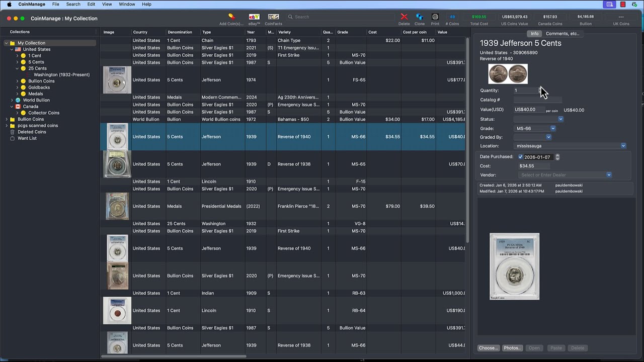644x362 pixels.
Task: Collapse the United States tree node
Action: pyautogui.click(x=12, y=49)
